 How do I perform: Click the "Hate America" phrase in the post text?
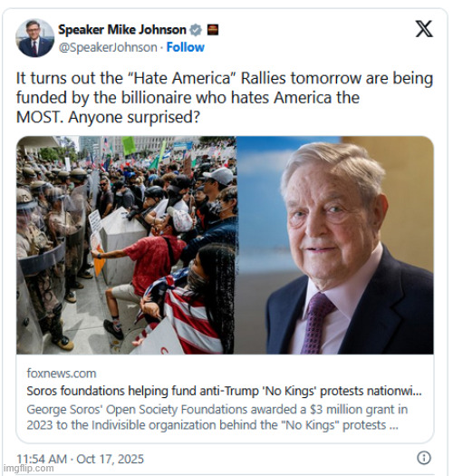182,78
